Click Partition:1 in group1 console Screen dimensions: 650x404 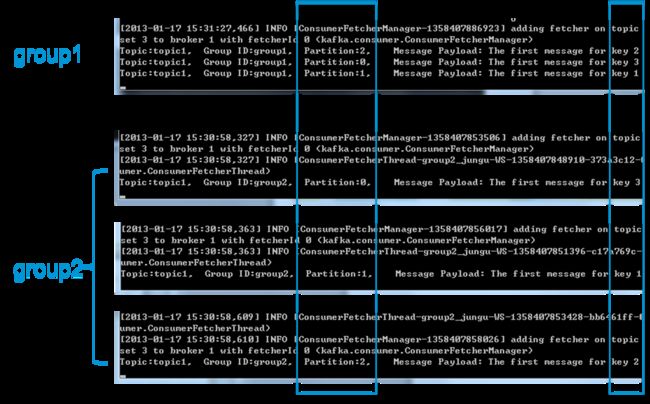click(337, 73)
